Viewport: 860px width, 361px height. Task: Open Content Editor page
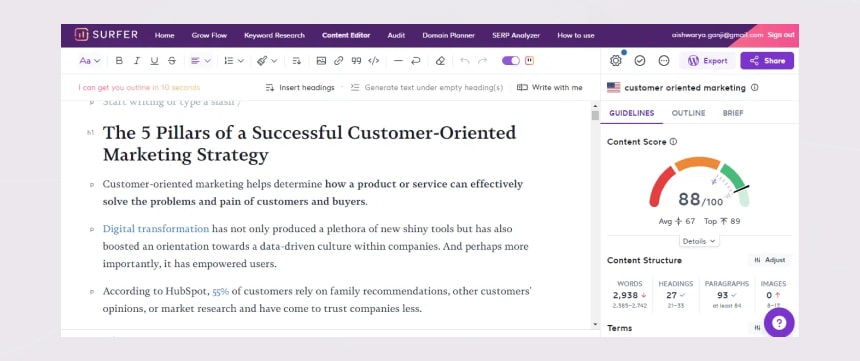coord(346,35)
